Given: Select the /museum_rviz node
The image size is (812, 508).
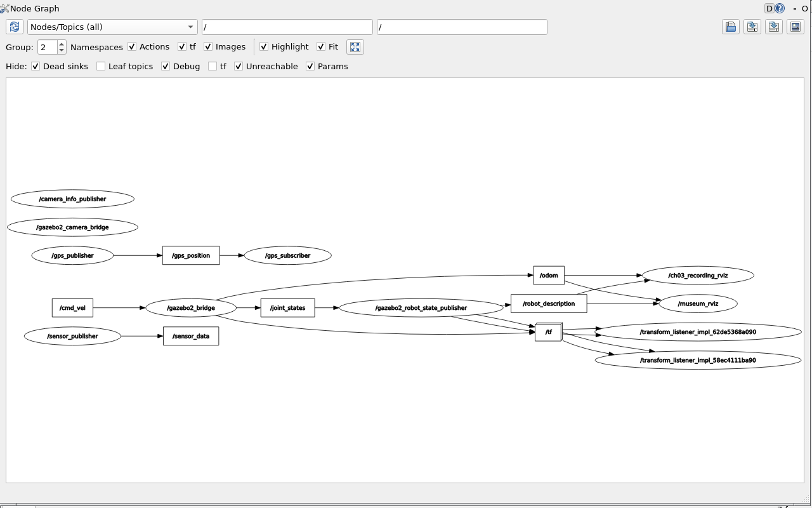Looking at the screenshot, I should point(698,304).
